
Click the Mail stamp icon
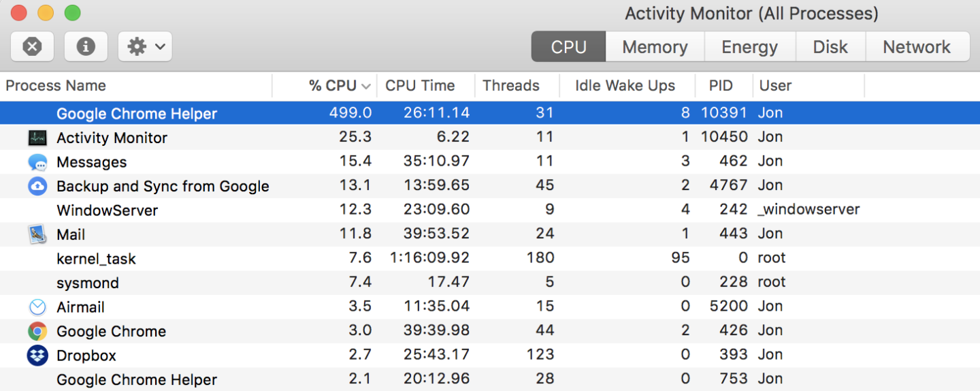[x=37, y=234]
